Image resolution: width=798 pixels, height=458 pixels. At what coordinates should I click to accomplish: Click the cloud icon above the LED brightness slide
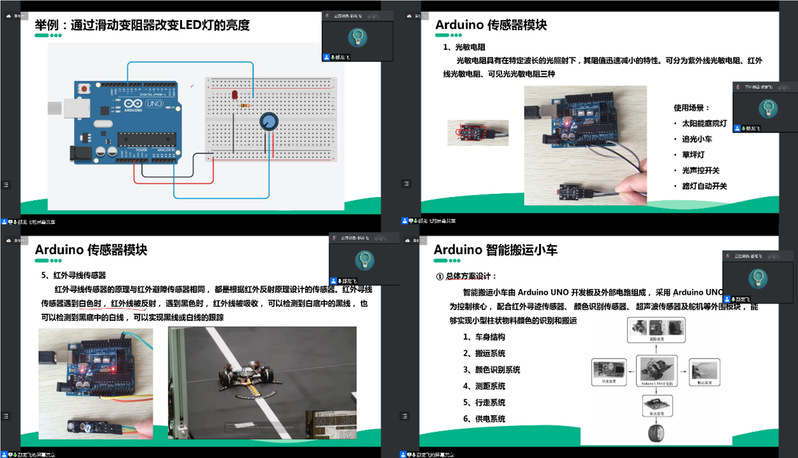pyautogui.click(x=9, y=16)
